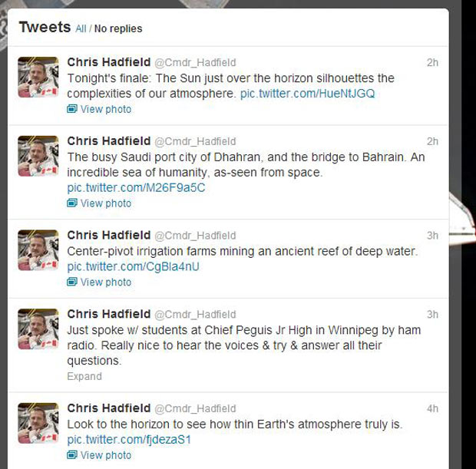Select the No replies filter

click(x=118, y=29)
